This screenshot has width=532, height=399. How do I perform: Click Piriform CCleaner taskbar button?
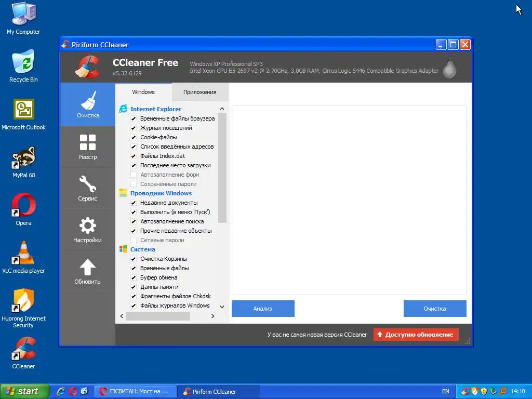coord(219,391)
